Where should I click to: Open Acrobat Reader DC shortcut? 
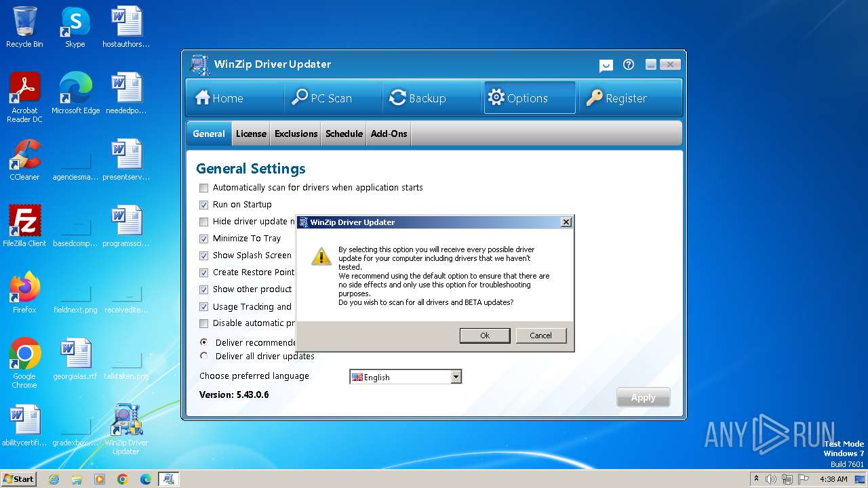pyautogui.click(x=24, y=98)
